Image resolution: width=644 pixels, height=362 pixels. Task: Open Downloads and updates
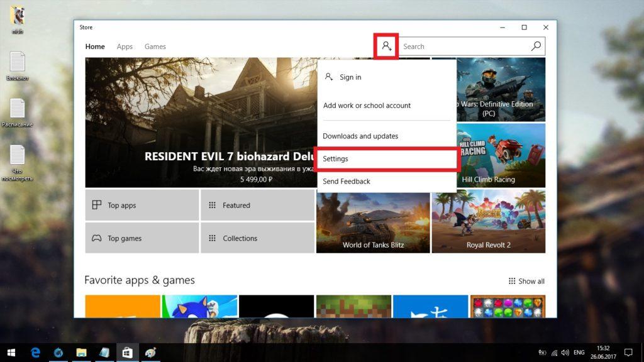coord(387,136)
